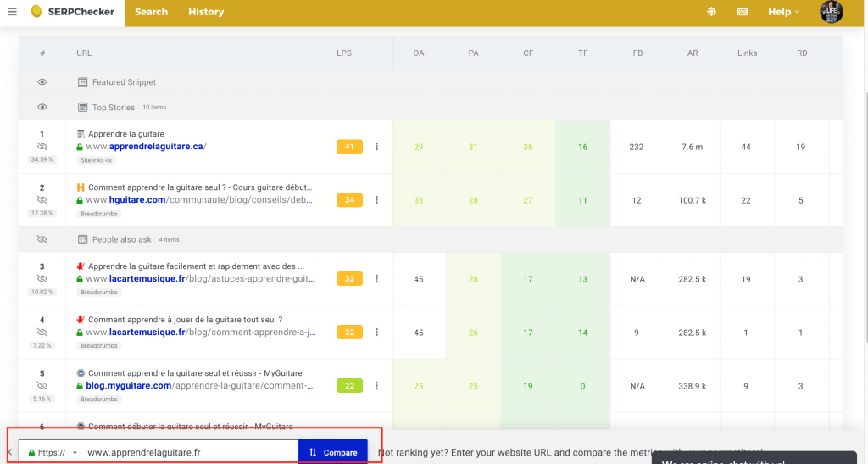868x464 pixels.
Task: Open the hamburger menu
Action: [12, 12]
